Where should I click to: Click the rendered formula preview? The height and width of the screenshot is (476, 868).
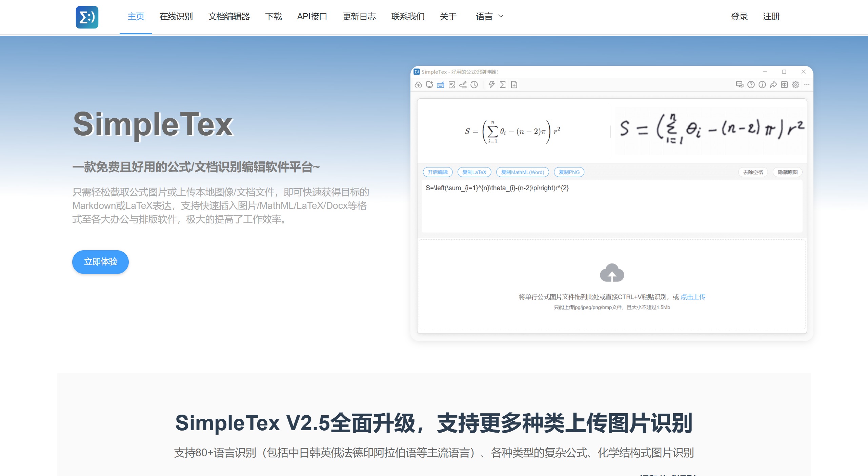pyautogui.click(x=512, y=132)
